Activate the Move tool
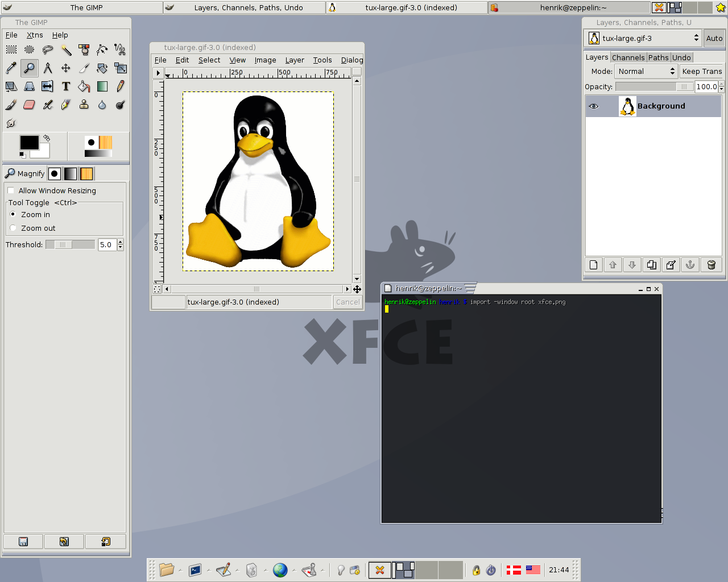This screenshot has height=582, width=728. point(66,68)
